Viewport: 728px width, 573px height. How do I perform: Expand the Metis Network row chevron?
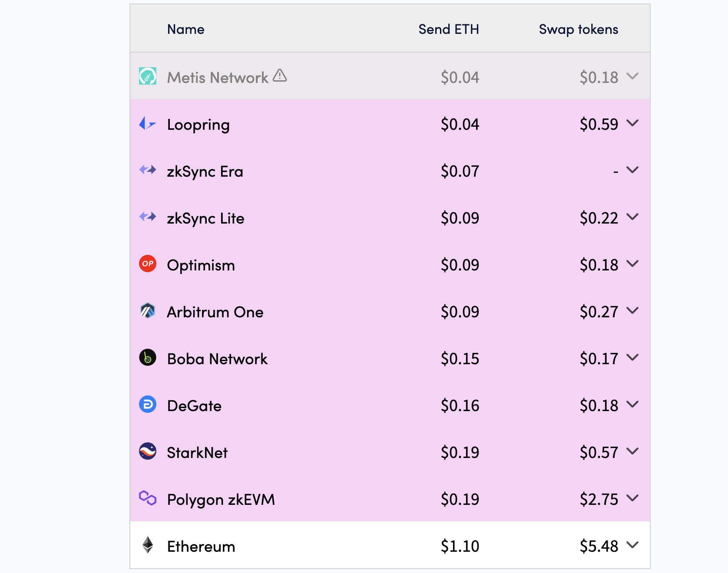(x=633, y=76)
